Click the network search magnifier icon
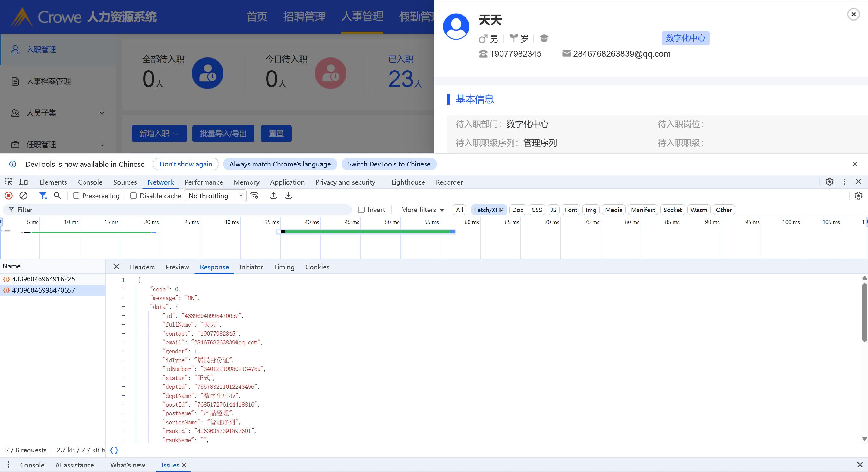This screenshot has height=472, width=868. (57, 195)
